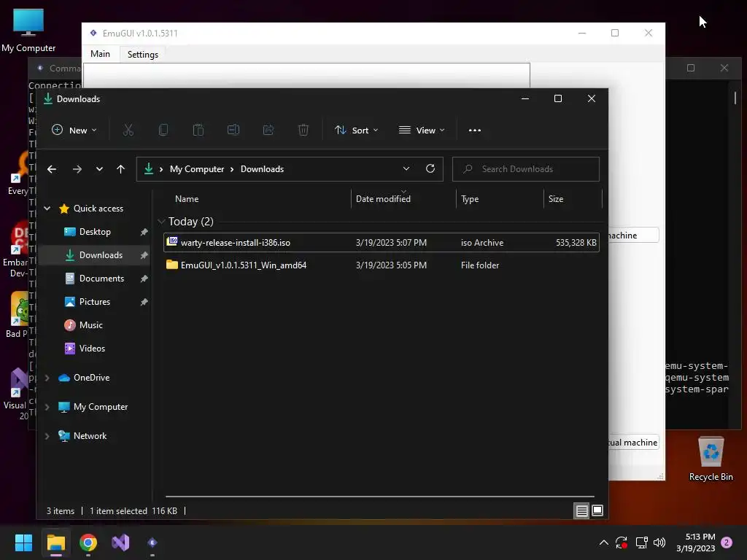The width and height of the screenshot is (747, 560).
Task: Select Downloads in Quick access
Action: pyautogui.click(x=94, y=255)
